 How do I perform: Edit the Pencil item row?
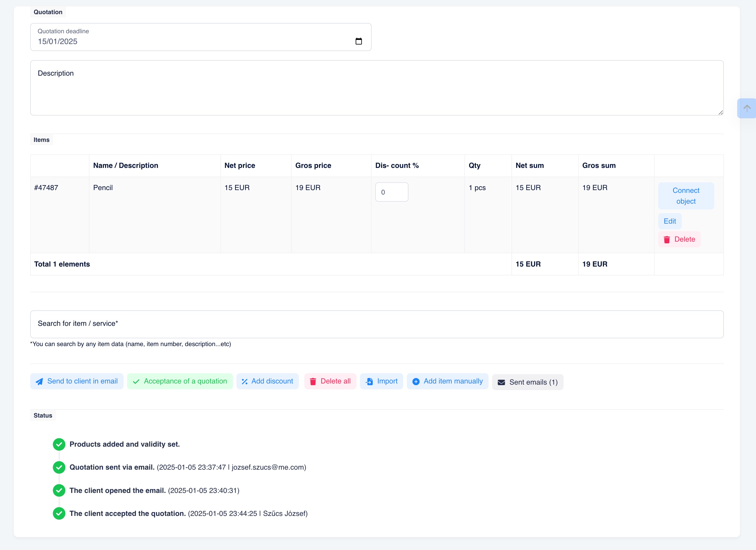(x=669, y=221)
